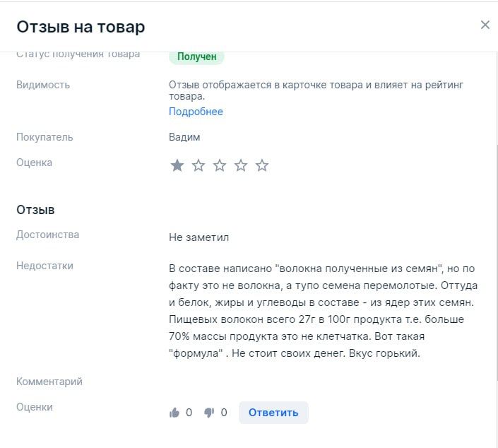Click the 'Отзыв' section heading

pyautogui.click(x=35, y=210)
